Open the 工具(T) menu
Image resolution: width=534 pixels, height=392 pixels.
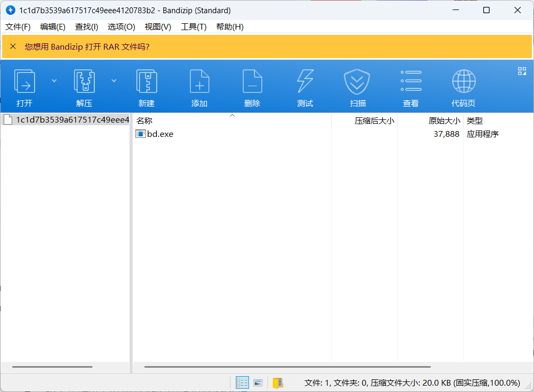coord(194,27)
